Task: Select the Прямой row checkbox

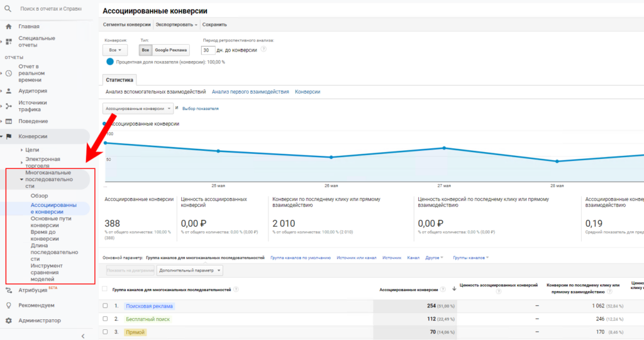Action: coord(105,332)
